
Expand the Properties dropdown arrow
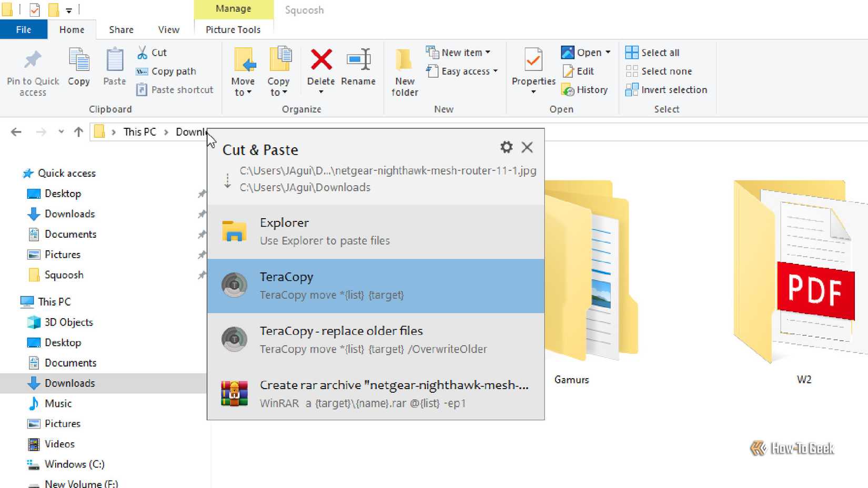pos(533,93)
